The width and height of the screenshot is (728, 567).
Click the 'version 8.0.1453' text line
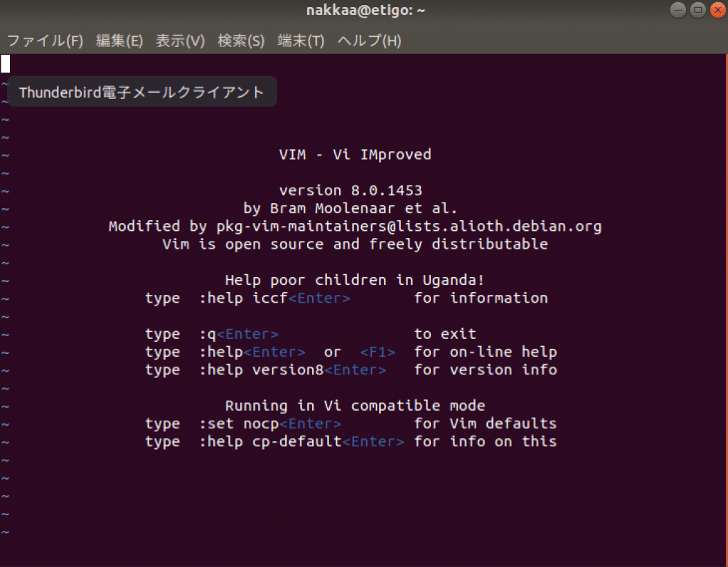[x=350, y=190]
